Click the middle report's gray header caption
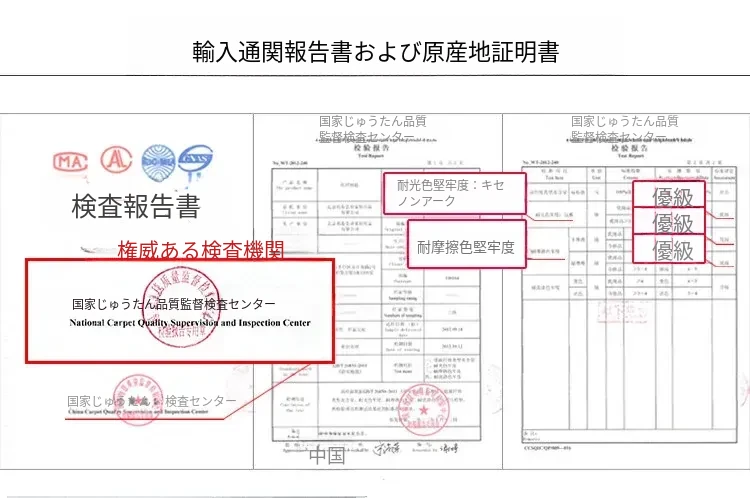Viewport: 750px width, 498px height. 372,129
